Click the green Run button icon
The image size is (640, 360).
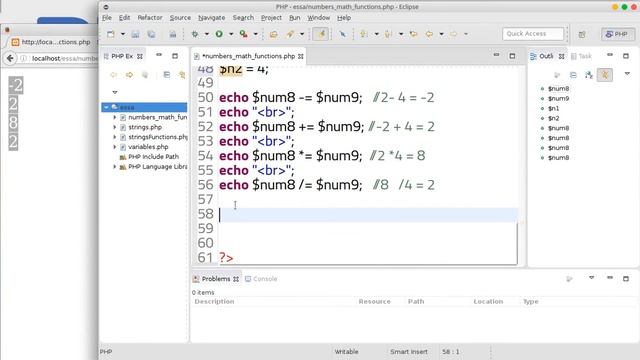point(219,34)
